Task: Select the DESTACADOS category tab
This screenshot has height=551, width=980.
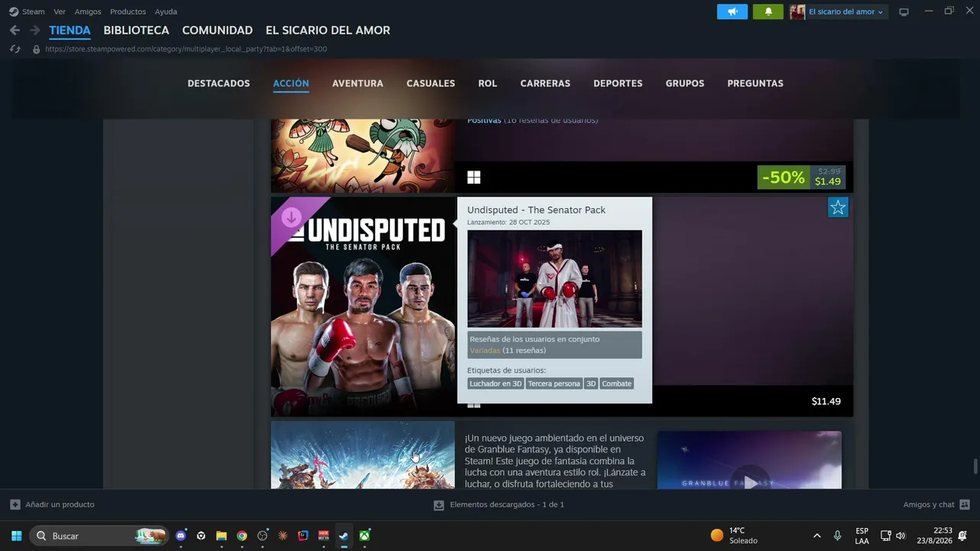Action: (219, 83)
